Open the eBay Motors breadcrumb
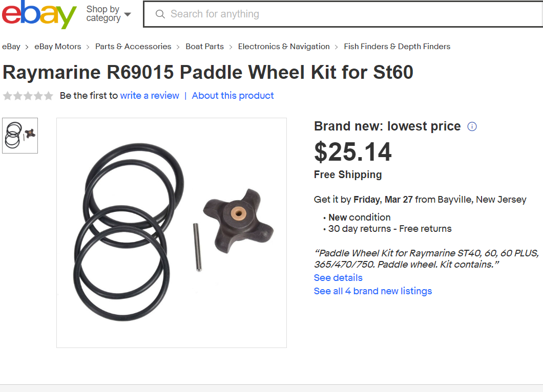Viewport: 543px width, 392px height. coord(58,47)
